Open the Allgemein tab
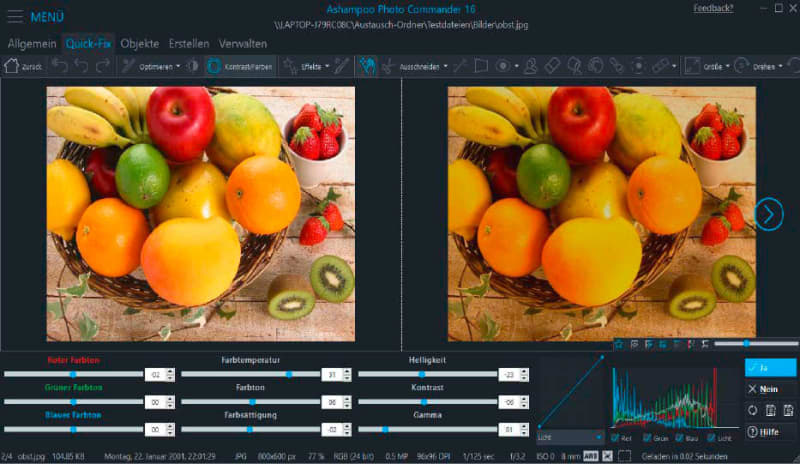The height and width of the screenshot is (464, 800). click(x=32, y=44)
